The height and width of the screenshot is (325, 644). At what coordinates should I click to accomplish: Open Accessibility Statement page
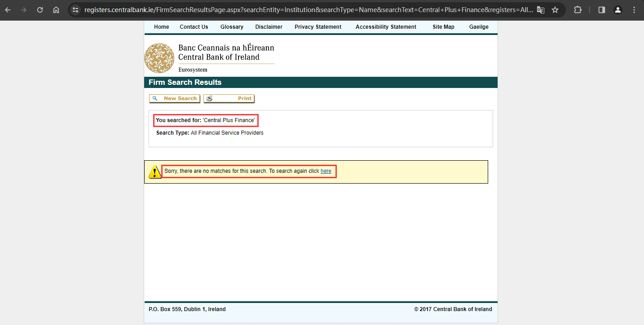386,27
